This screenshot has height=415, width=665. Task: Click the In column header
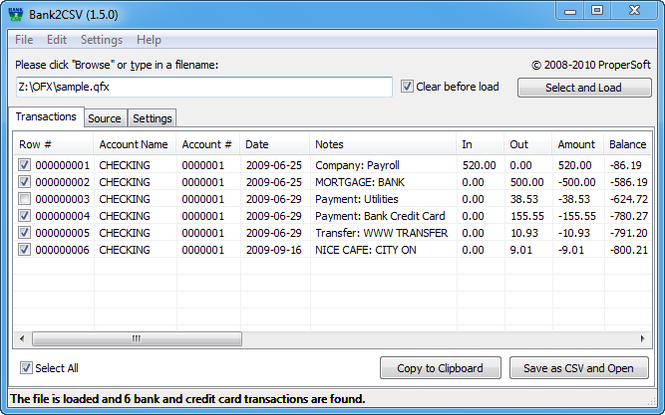pyautogui.click(x=480, y=145)
